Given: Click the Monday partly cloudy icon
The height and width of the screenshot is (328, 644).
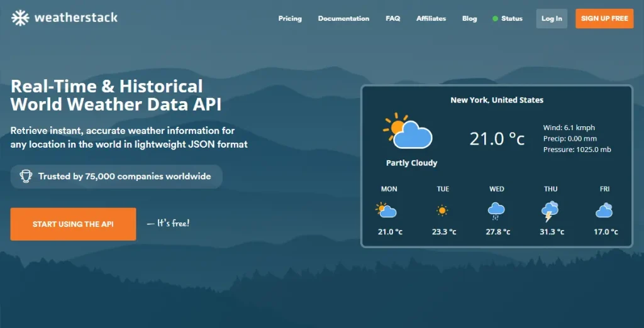Looking at the screenshot, I should (x=386, y=210).
